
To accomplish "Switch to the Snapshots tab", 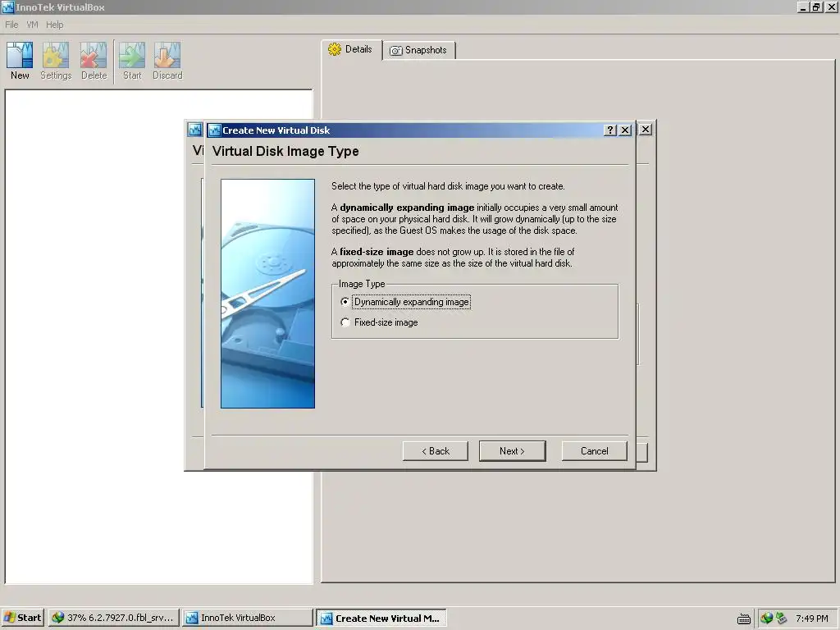I will 419,50.
